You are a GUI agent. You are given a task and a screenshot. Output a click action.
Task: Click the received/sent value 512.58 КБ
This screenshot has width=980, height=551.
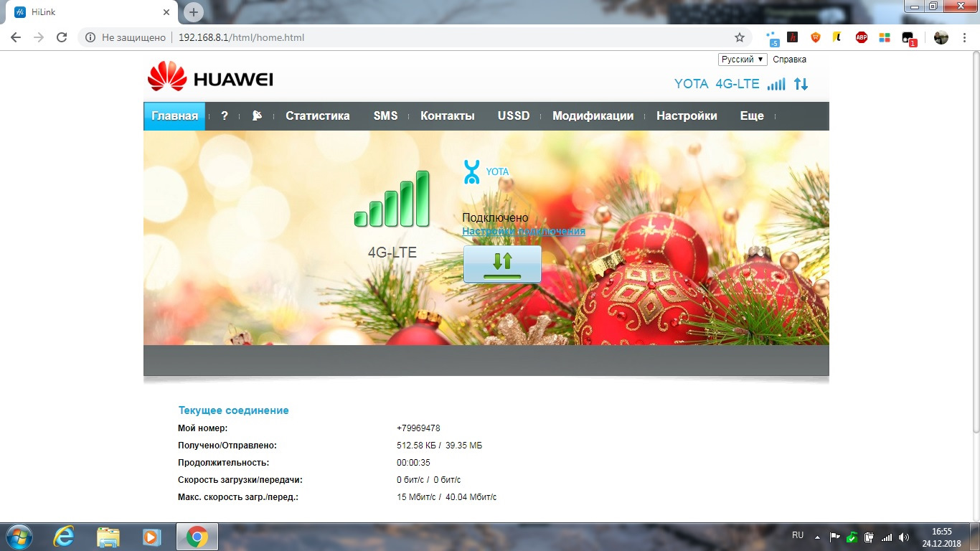(x=417, y=446)
